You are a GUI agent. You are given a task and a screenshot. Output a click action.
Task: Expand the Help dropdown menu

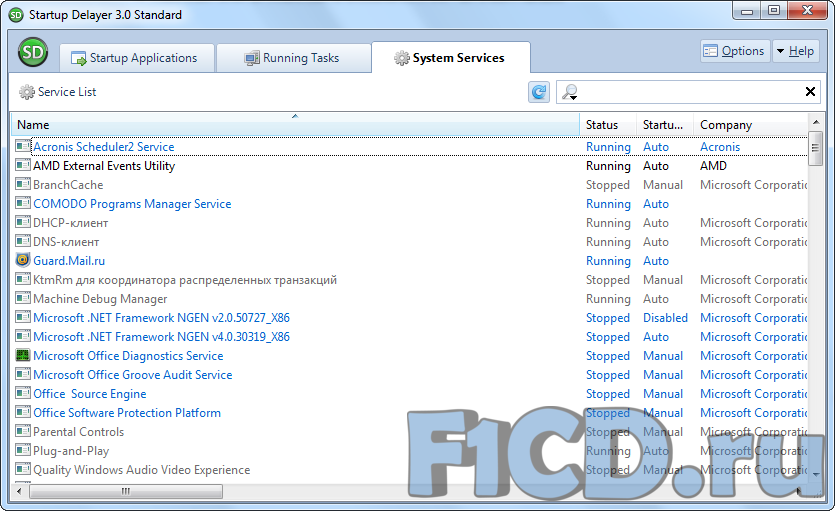[796, 51]
